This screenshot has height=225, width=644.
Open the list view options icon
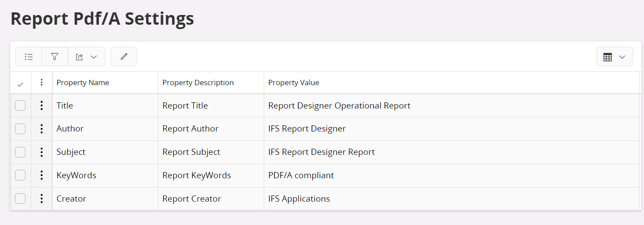29,57
